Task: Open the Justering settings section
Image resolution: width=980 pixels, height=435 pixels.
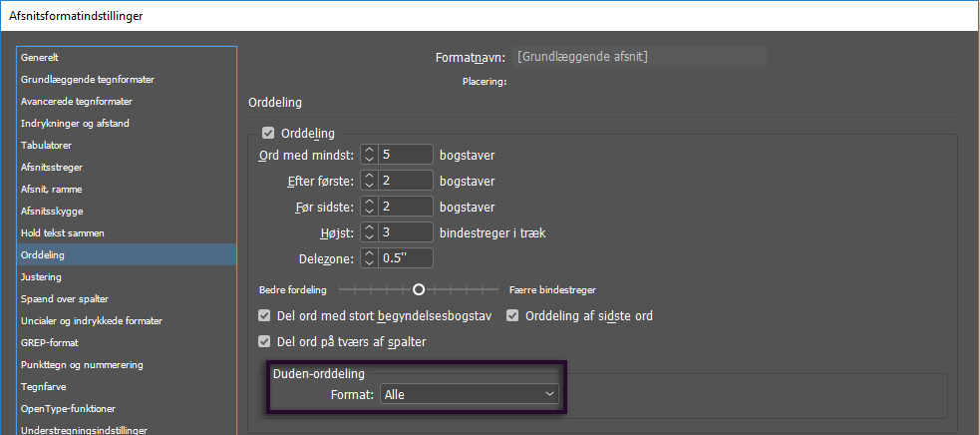Action: (x=41, y=276)
